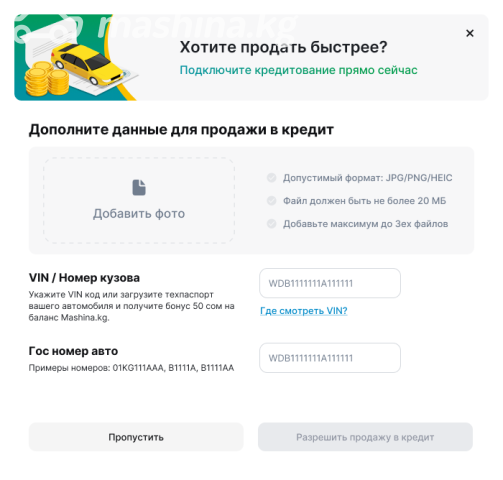Screen dimensions: 503x480
Task: Close the credit promo banner
Action: (x=470, y=33)
